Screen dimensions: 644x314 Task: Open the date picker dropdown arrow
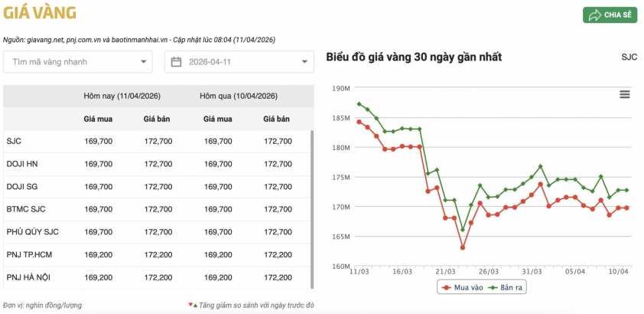click(x=304, y=62)
